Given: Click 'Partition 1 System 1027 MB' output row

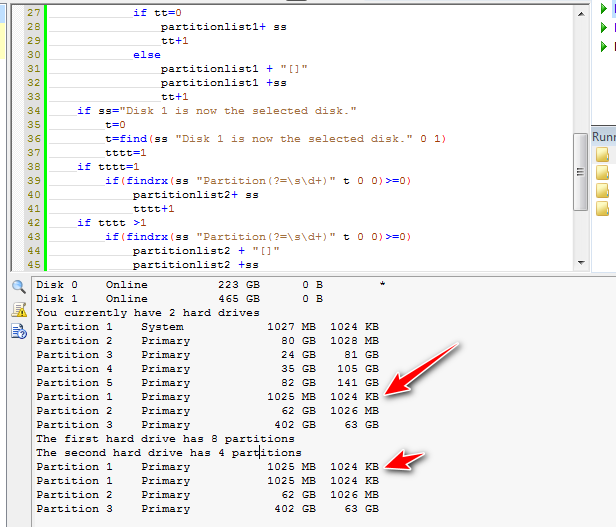Looking at the screenshot, I should 207,327.
